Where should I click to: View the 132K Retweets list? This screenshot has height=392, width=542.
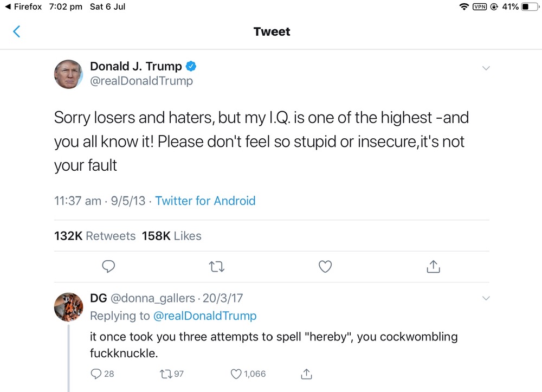pyautogui.click(x=95, y=236)
